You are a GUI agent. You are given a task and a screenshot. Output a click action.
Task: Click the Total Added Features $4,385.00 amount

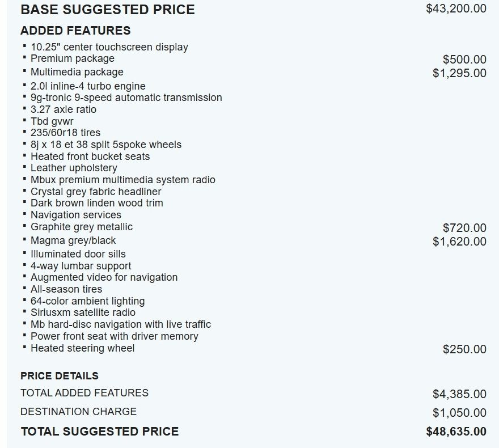459,394
